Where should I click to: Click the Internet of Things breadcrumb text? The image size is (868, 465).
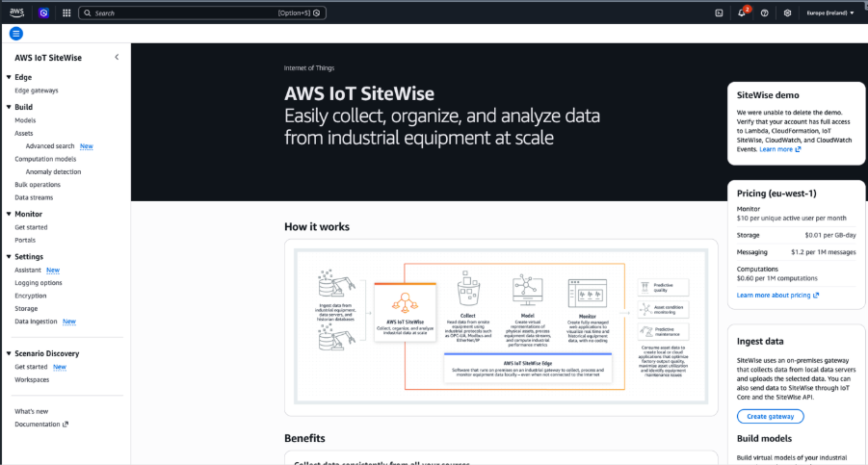(x=309, y=68)
